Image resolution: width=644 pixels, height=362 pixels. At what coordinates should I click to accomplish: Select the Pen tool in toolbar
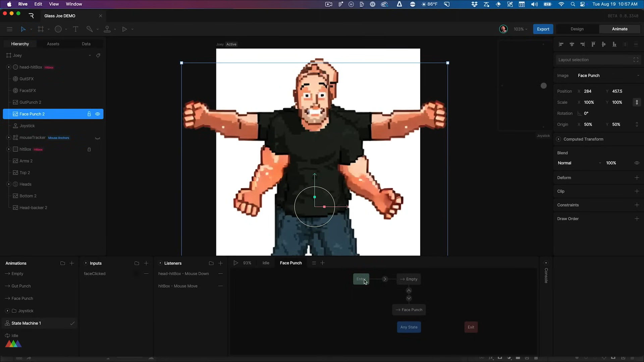tap(89, 29)
